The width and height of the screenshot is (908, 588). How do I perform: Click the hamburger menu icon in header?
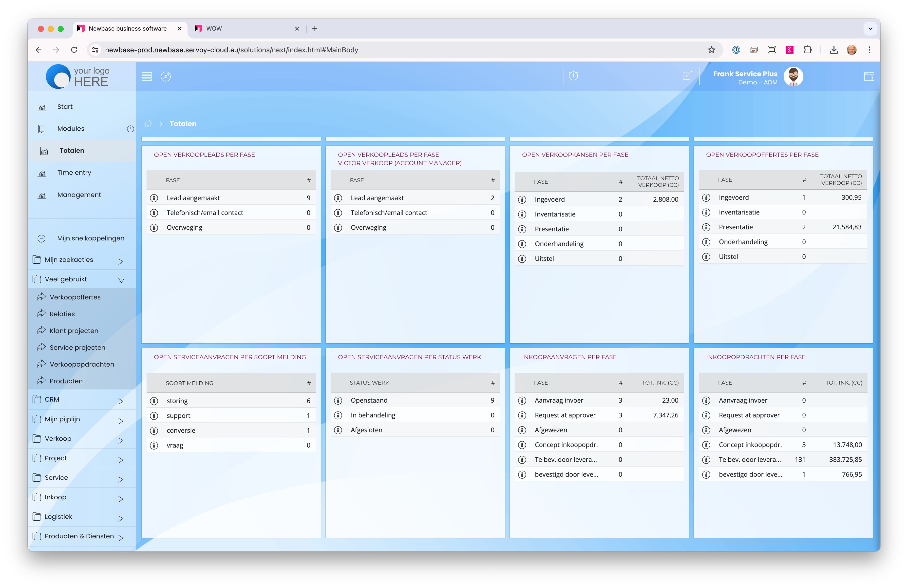click(x=147, y=77)
